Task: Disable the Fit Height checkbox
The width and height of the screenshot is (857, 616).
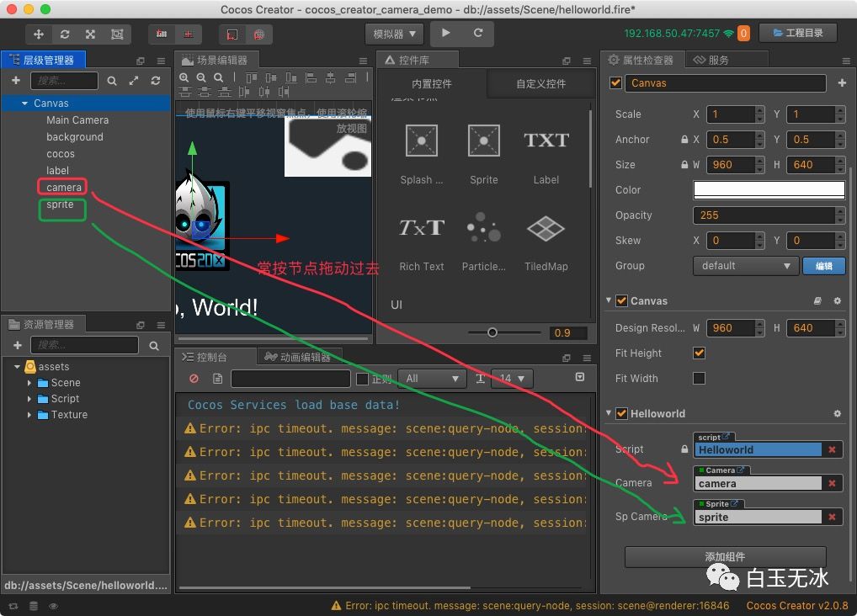Action: (x=699, y=353)
